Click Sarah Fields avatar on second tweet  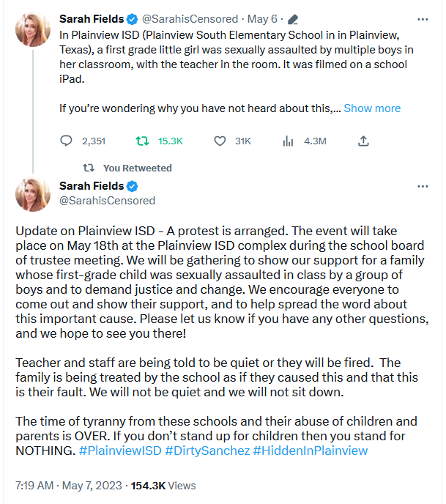[33, 194]
